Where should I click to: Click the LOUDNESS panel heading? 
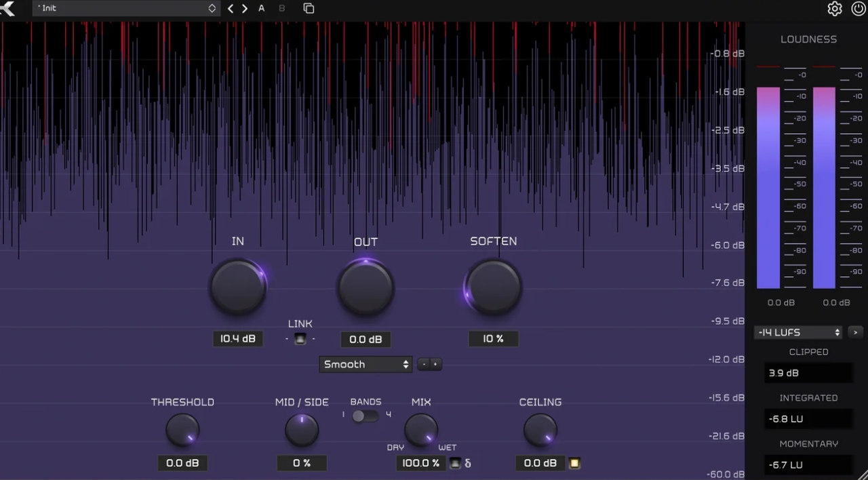[x=808, y=39]
